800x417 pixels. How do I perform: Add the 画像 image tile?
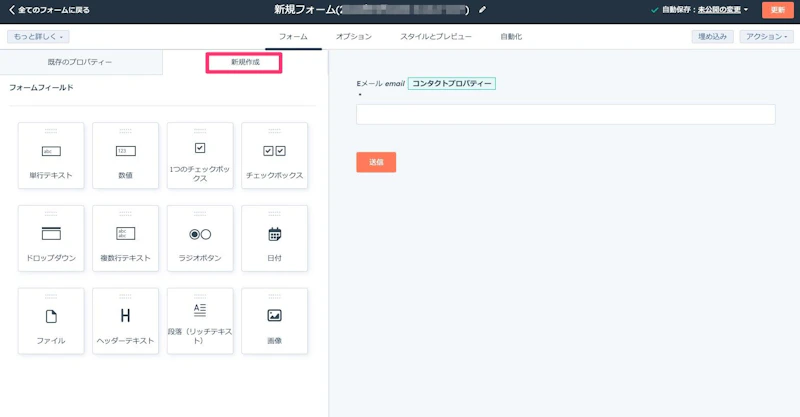[x=274, y=321]
